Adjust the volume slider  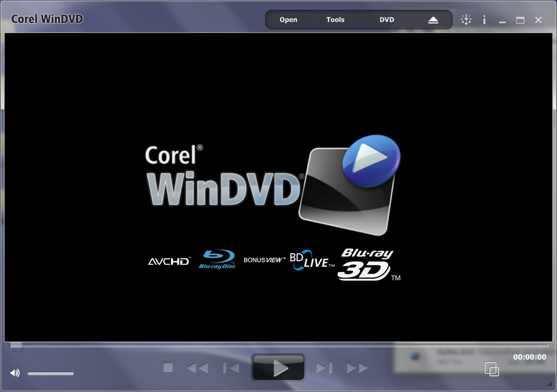(50, 373)
